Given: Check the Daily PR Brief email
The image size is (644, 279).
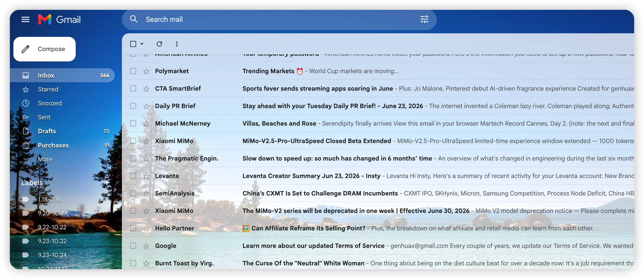Looking at the screenshot, I should click(x=133, y=106).
